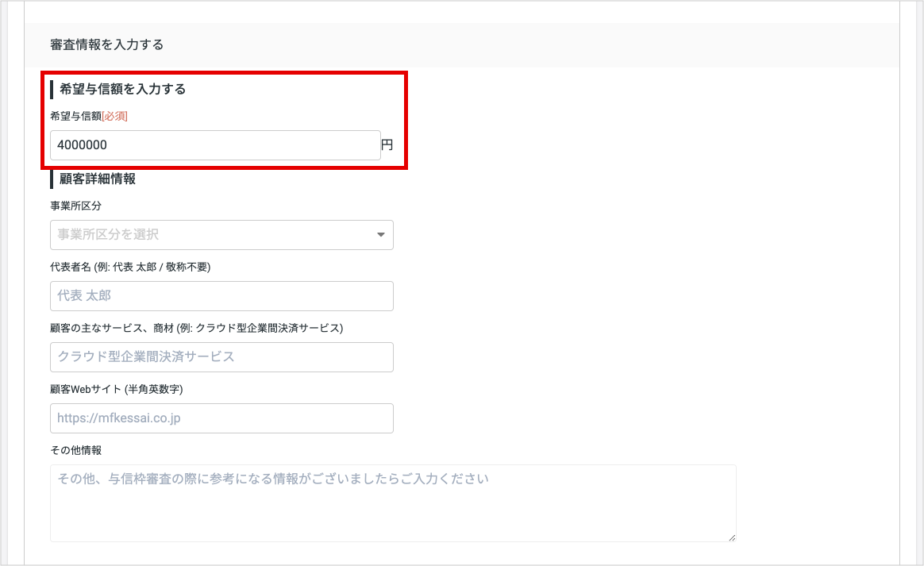Click the 代表者名 input field
Image resolution: width=924 pixels, height=566 pixels.
coord(221,296)
